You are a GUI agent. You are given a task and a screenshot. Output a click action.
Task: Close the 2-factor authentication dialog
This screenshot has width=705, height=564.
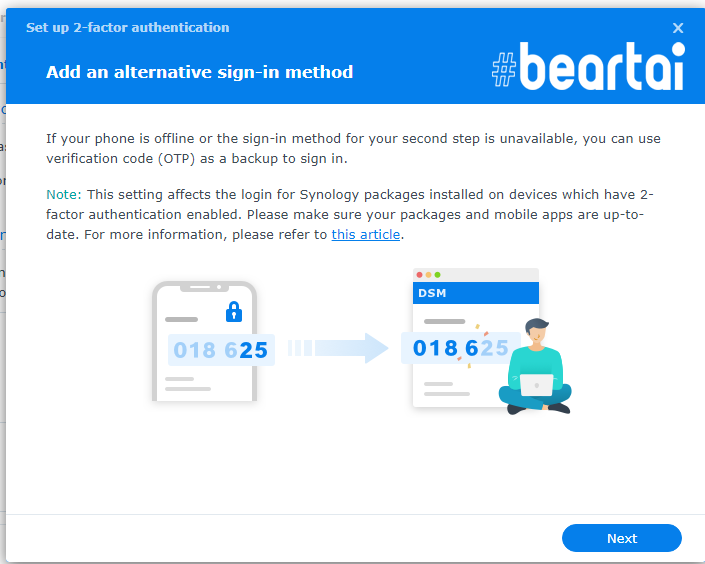click(678, 28)
